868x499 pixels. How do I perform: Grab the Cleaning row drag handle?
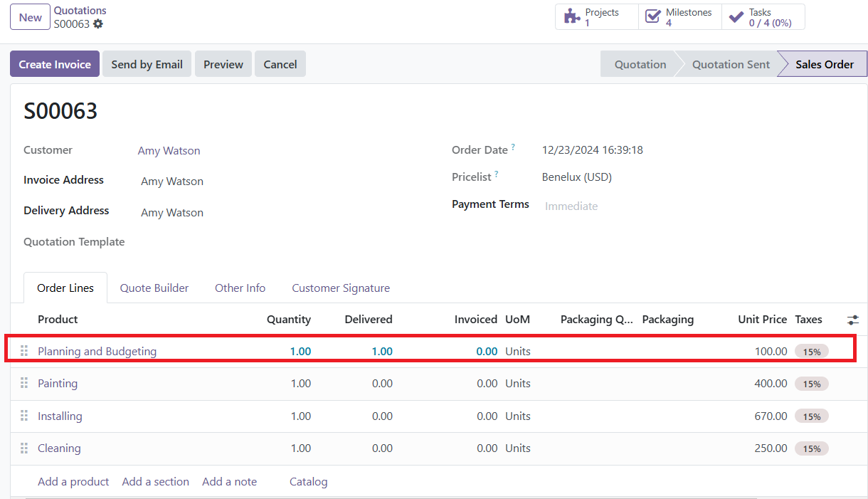pyautogui.click(x=24, y=448)
